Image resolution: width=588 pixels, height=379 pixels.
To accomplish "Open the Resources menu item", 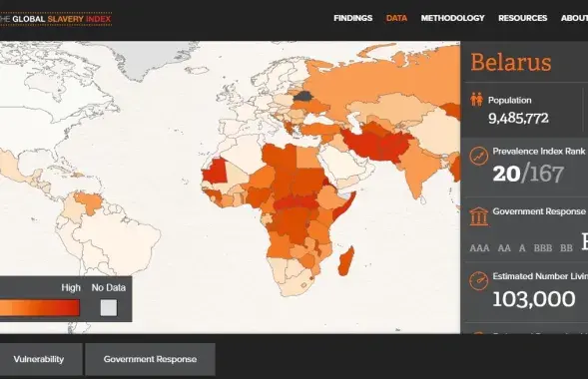I will tap(522, 18).
